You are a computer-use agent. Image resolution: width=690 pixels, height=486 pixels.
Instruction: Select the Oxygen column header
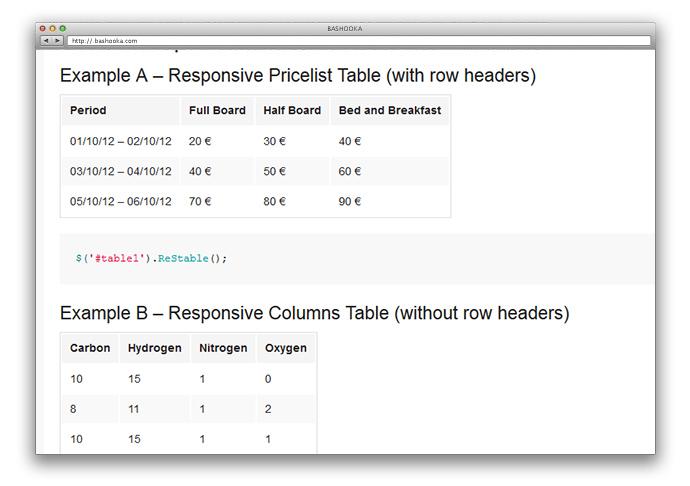point(285,348)
